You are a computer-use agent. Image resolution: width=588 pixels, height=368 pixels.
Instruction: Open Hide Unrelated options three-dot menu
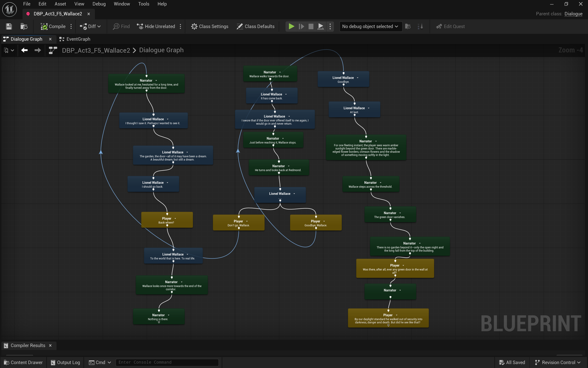(181, 26)
